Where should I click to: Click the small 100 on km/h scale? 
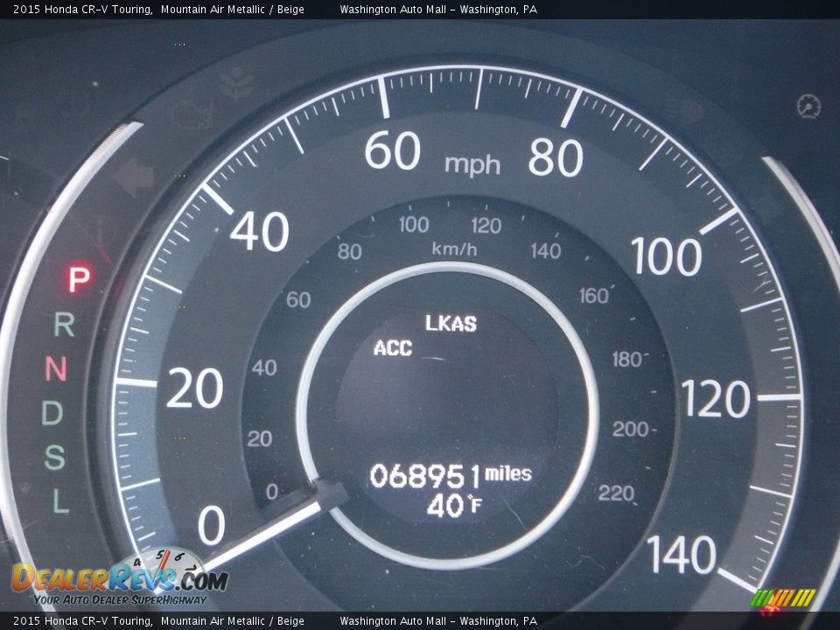click(x=414, y=225)
